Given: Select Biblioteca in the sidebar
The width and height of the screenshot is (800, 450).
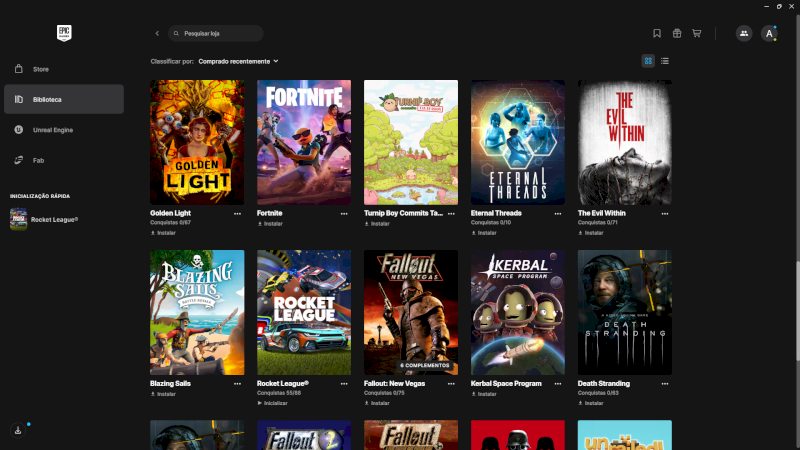Looking at the screenshot, I should [64, 99].
